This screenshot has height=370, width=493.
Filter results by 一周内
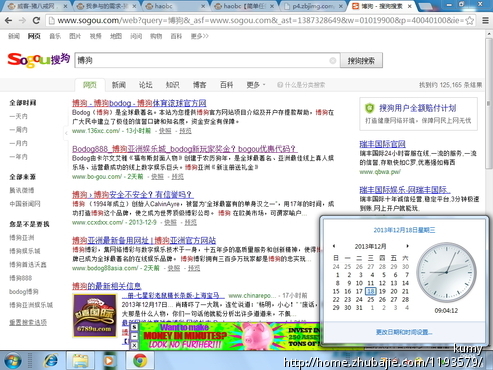tap(18, 130)
